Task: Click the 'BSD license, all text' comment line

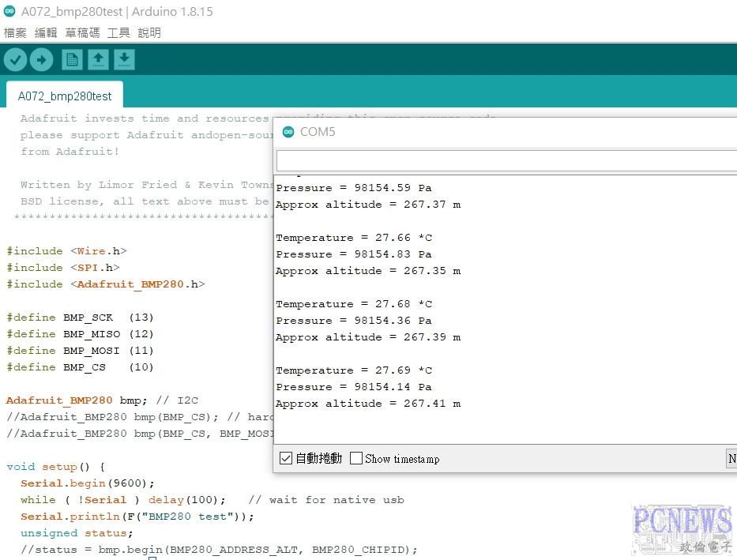Action: [145, 201]
